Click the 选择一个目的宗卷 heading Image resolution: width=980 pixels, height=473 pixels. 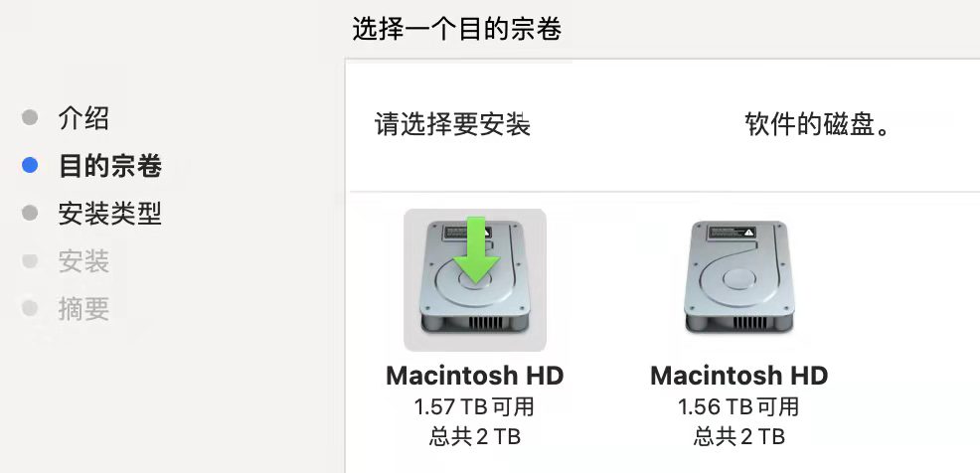pyautogui.click(x=457, y=29)
